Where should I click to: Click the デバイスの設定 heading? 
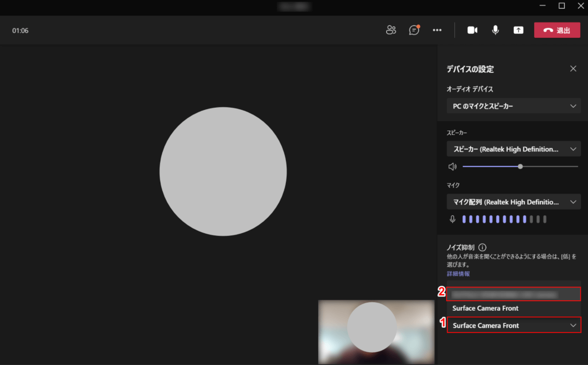tap(470, 69)
